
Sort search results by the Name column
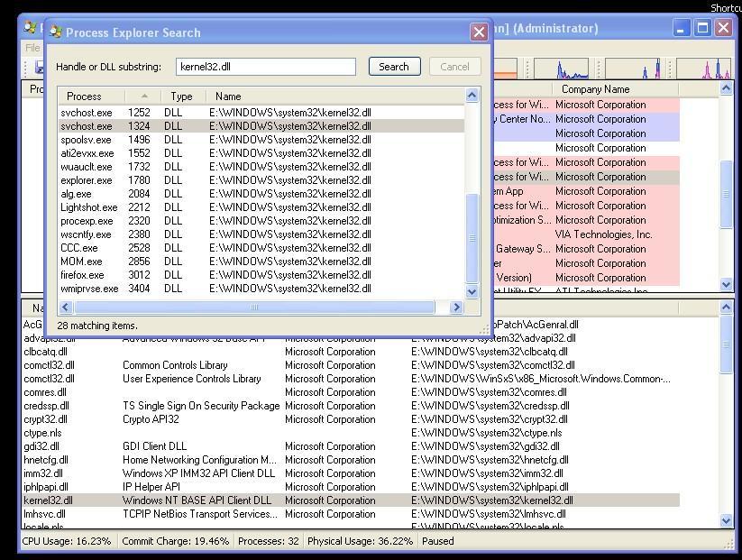click(335, 96)
